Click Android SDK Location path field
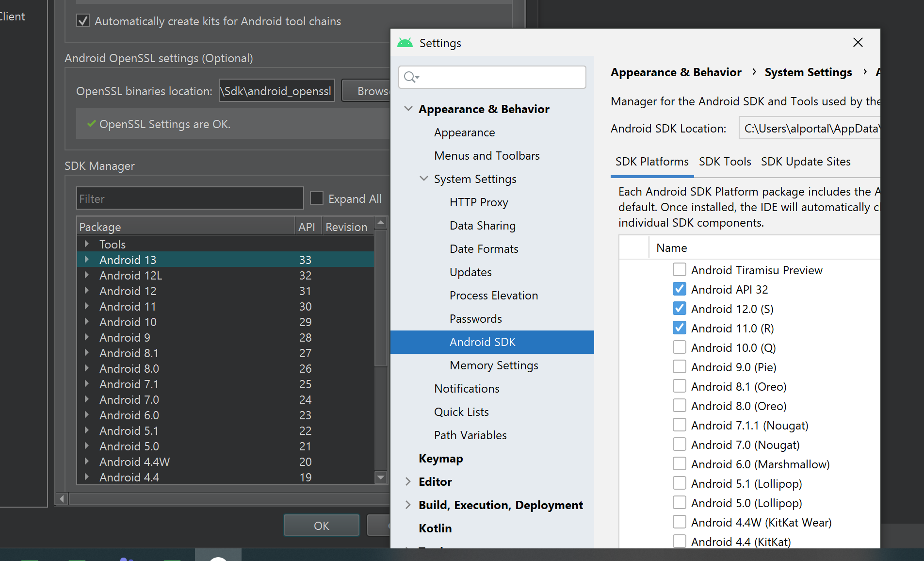 [810, 128]
